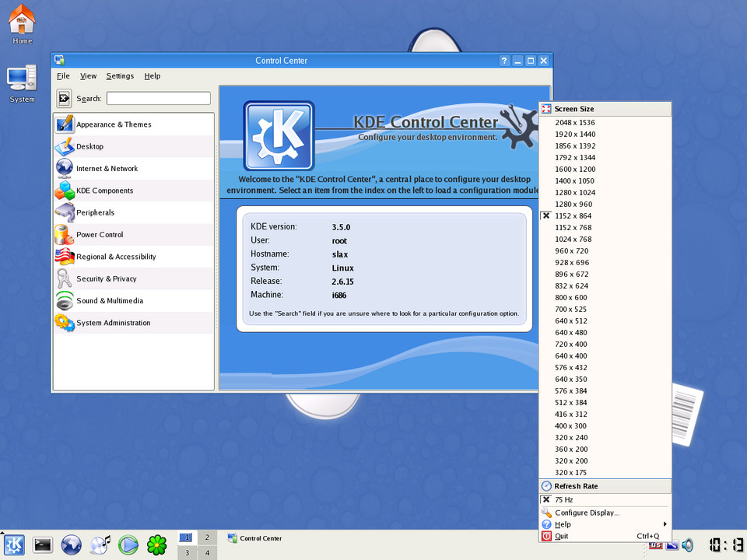Click the checked 75 Hz refresh rate
This screenshot has width=747, height=560.
(x=605, y=499)
